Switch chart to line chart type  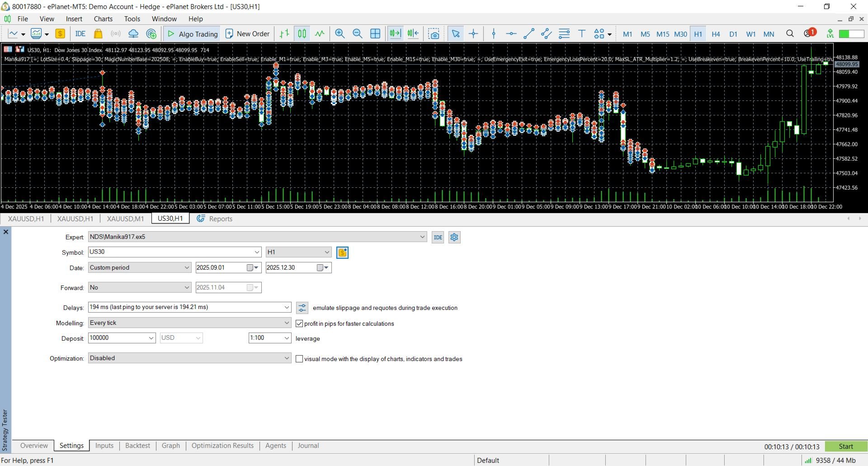[320, 34]
